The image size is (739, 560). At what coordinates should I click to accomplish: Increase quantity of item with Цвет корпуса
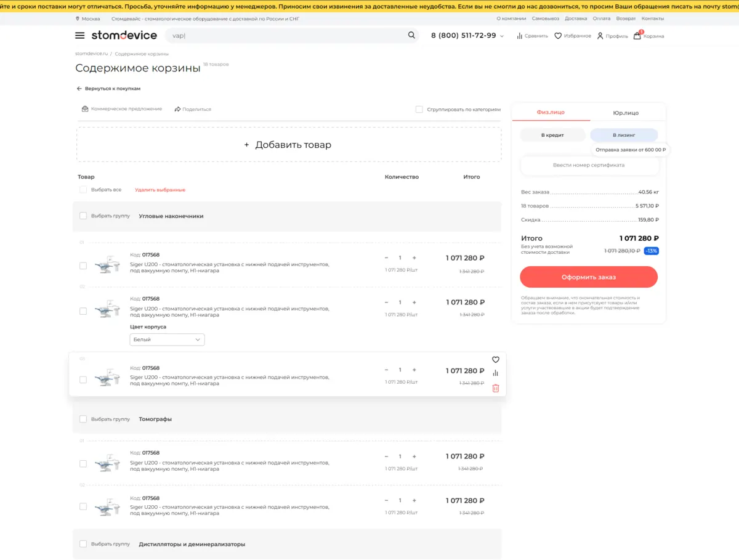pos(414,302)
